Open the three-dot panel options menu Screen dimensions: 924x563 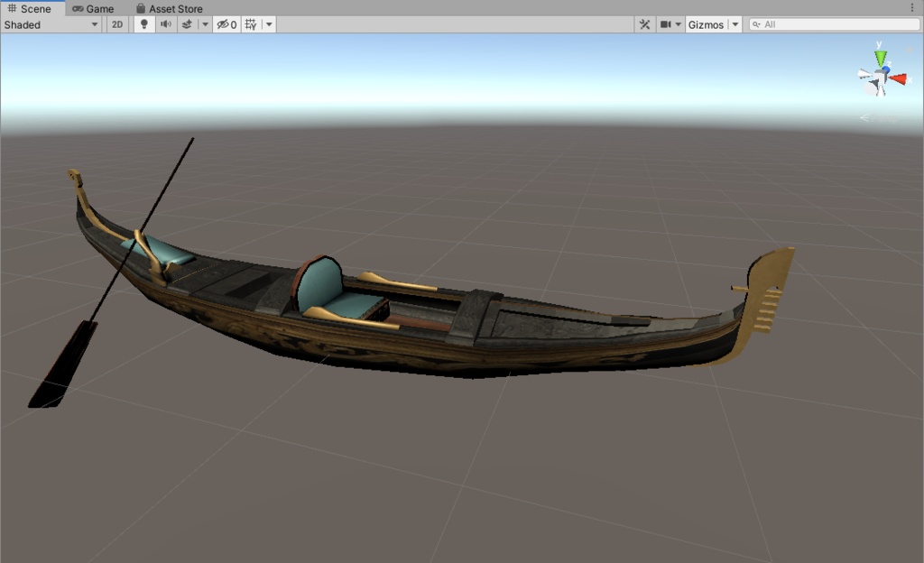click(912, 7)
